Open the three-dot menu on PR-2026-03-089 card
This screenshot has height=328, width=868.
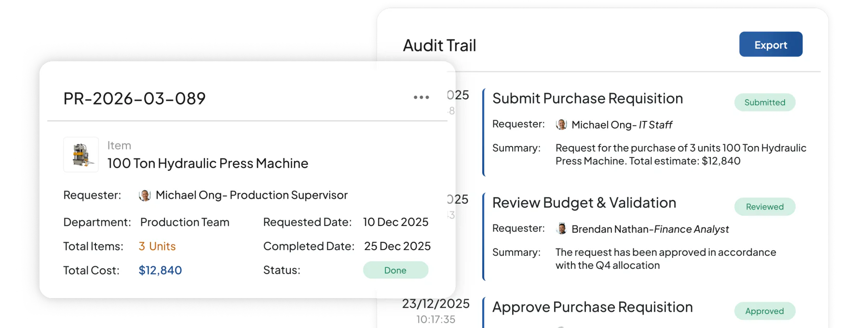tap(421, 97)
